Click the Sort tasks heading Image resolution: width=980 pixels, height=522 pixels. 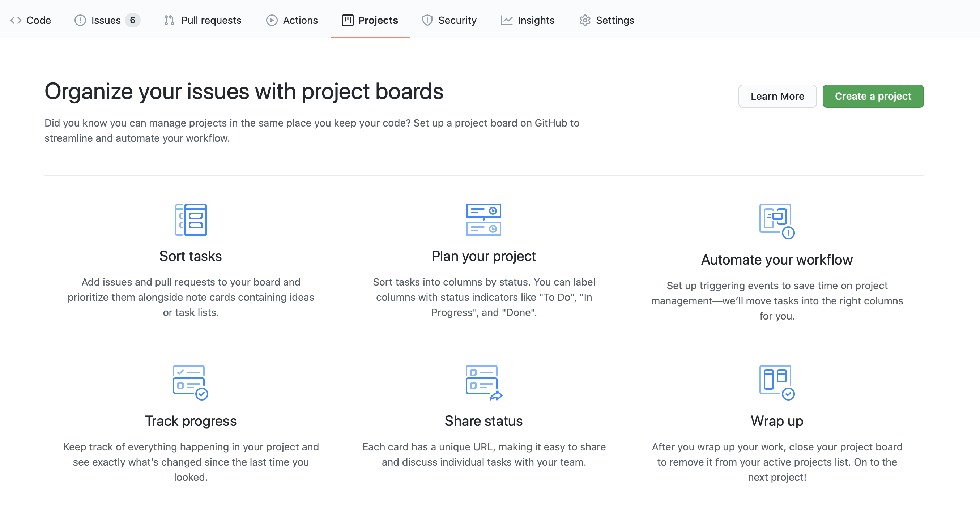tap(191, 256)
